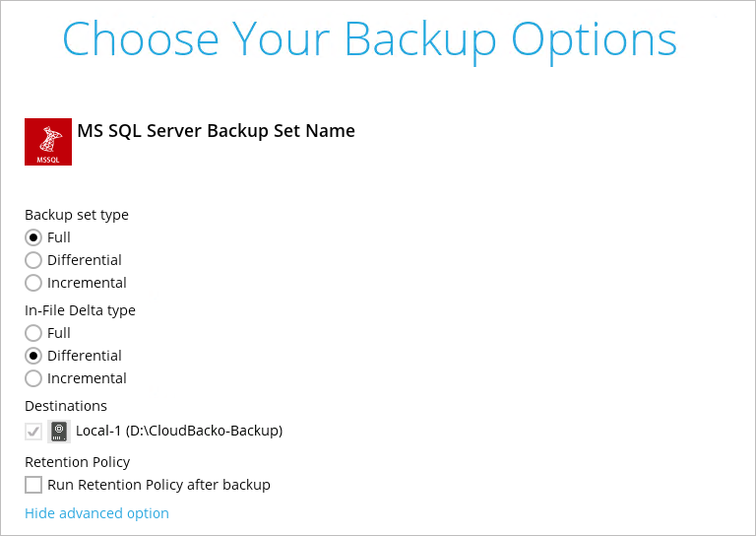This screenshot has height=536, width=756.
Task: Click the Run Retention Policy after backup text
Action: [159, 485]
